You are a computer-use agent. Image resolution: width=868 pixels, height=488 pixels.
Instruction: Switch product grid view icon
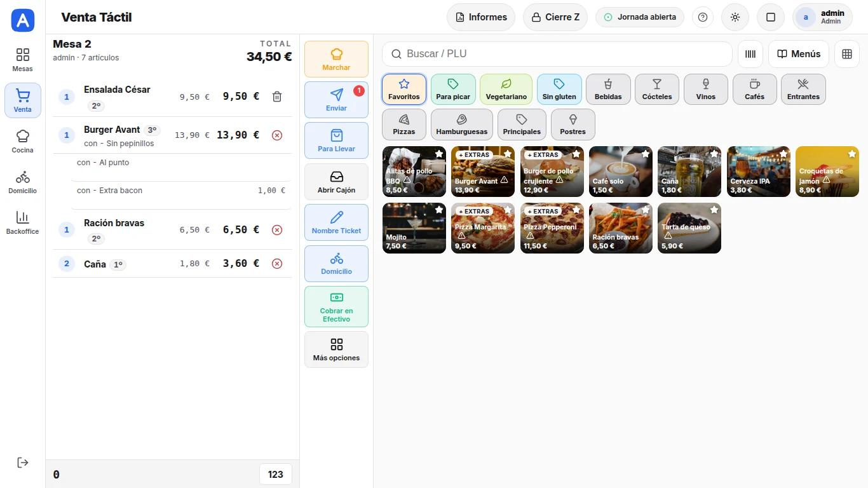coord(847,54)
